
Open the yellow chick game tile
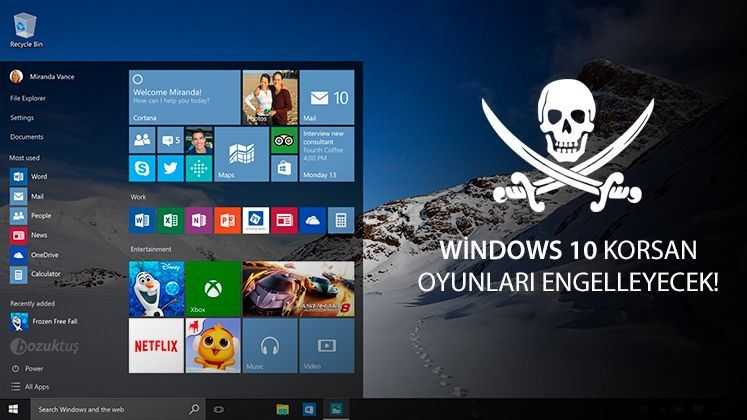tap(213, 346)
